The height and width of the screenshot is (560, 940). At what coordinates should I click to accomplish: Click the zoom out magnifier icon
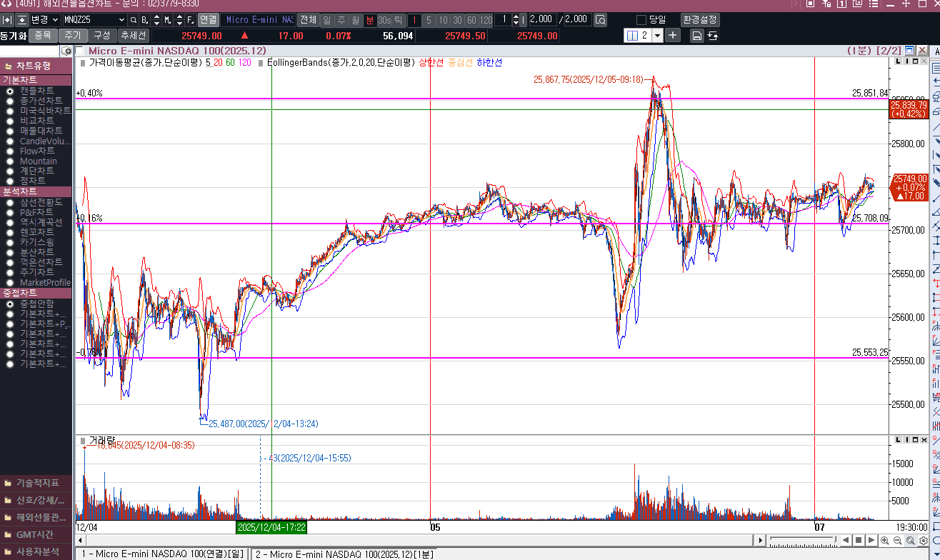[x=898, y=541]
